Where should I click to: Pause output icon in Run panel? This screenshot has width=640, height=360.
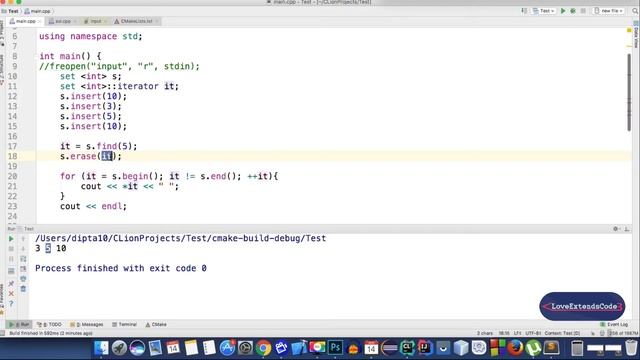coord(11,259)
